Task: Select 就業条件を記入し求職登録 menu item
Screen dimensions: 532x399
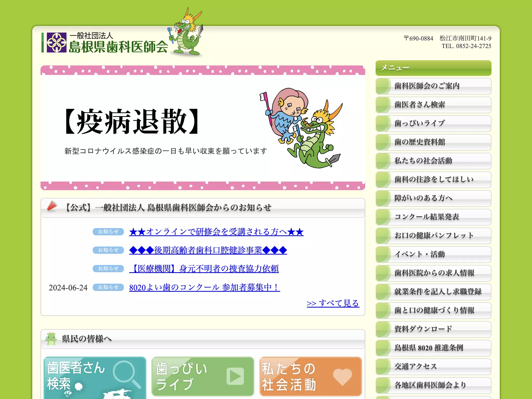Action: (x=433, y=292)
